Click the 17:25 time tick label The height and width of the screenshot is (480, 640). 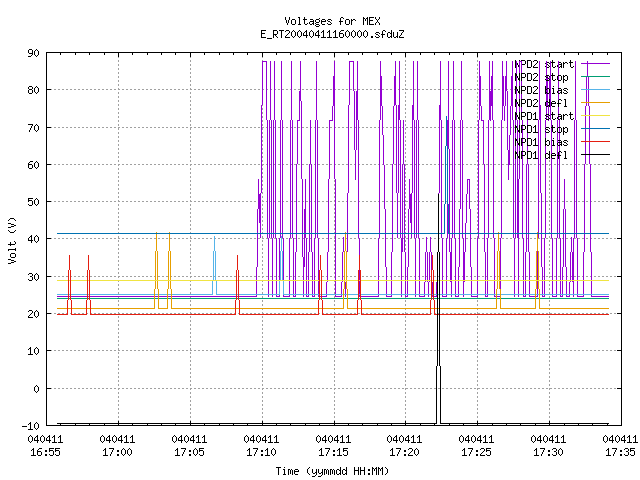click(476, 453)
